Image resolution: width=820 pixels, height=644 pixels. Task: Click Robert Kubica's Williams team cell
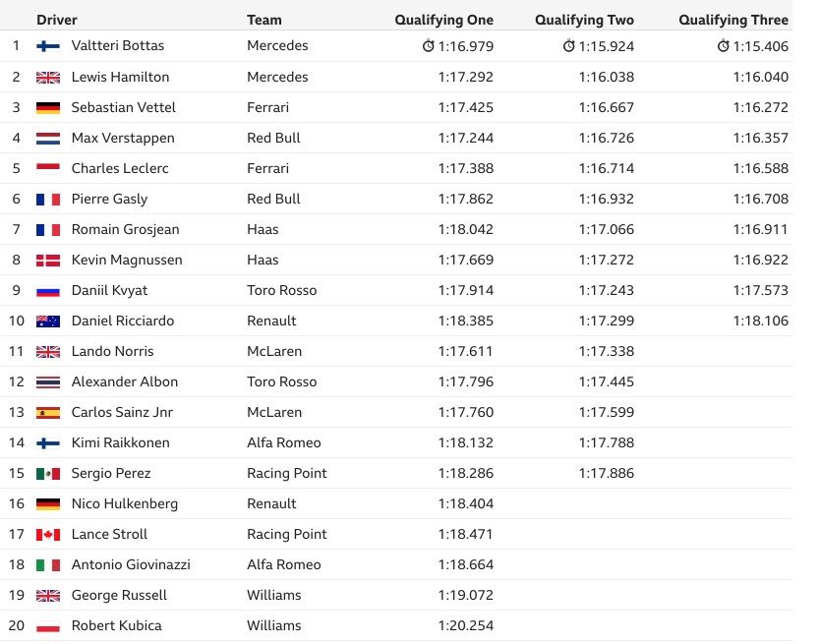(274, 625)
